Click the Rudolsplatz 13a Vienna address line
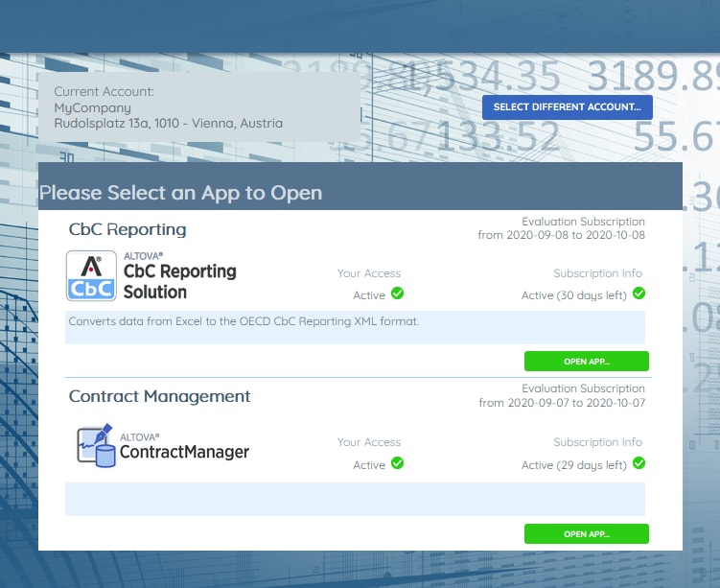This screenshot has height=588, width=720. (x=169, y=123)
